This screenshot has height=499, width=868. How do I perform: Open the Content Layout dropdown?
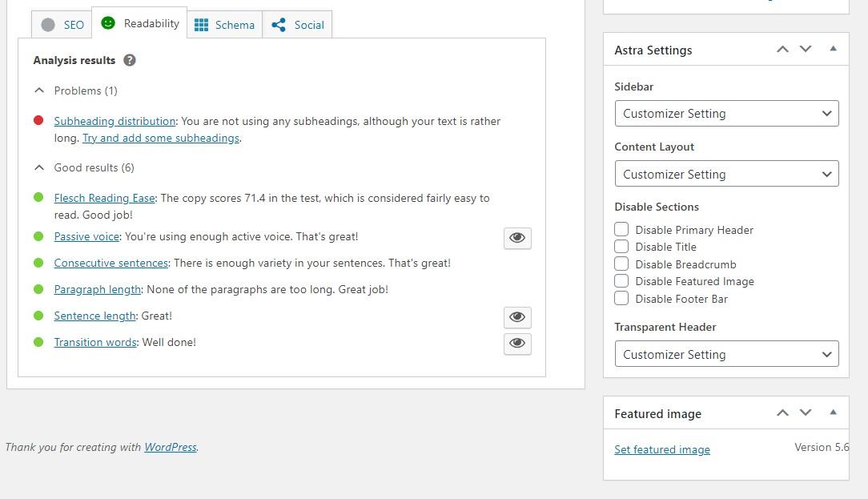coord(725,174)
